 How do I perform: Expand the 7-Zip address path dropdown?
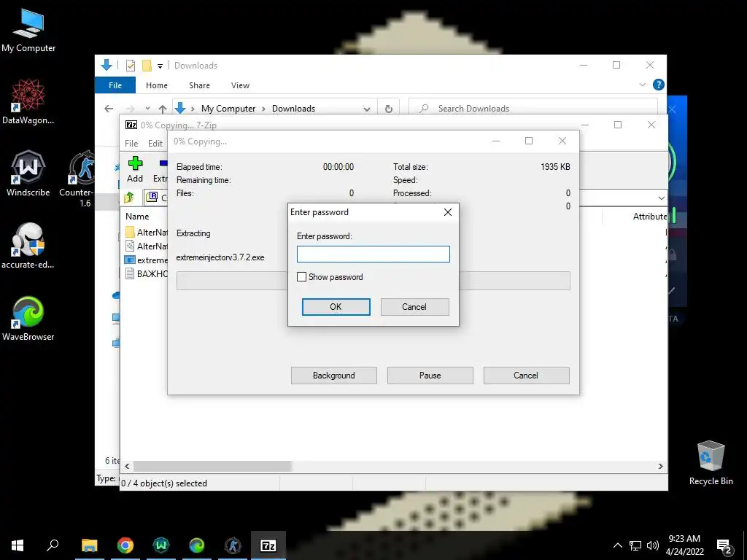(661, 198)
